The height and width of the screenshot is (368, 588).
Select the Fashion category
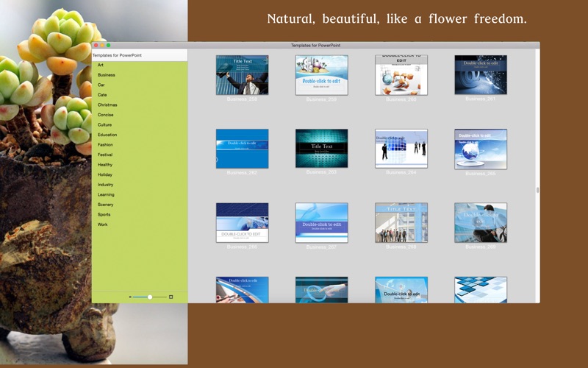pos(106,145)
